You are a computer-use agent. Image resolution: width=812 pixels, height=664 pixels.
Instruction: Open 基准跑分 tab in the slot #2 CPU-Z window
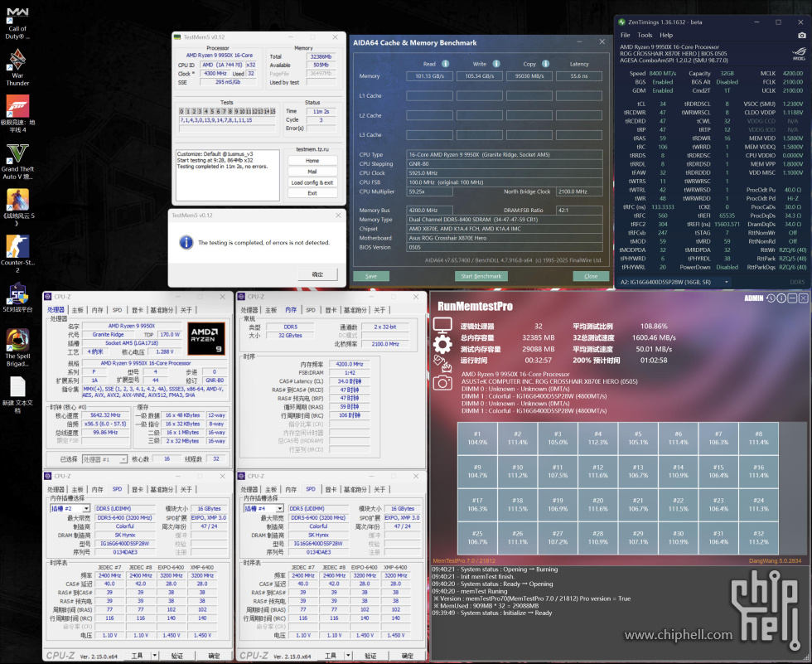click(x=162, y=489)
